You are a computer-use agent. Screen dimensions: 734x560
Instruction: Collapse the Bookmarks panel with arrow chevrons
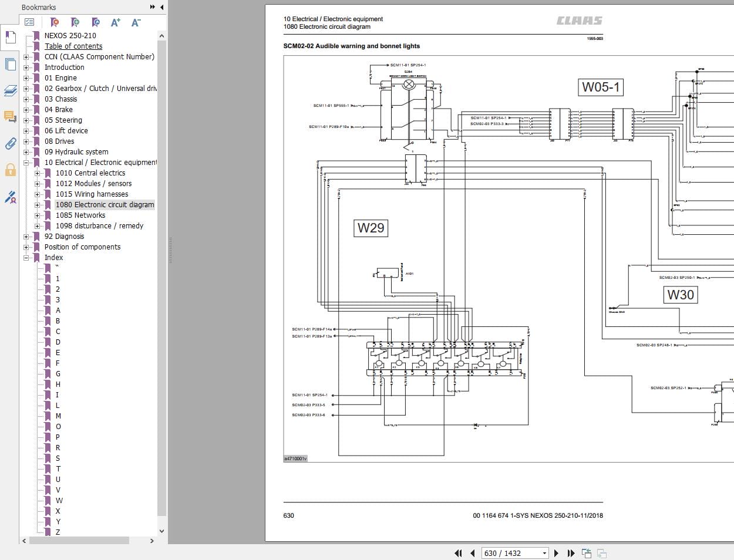coord(151,7)
